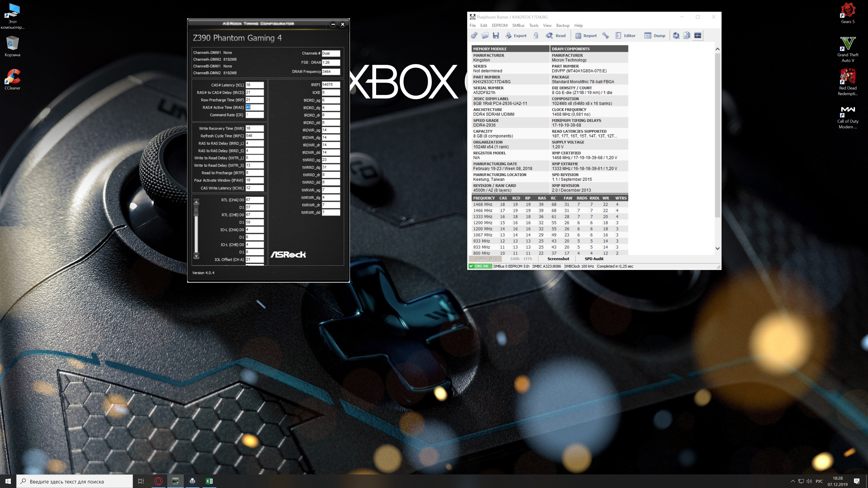Viewport: 868px width, 488px height.
Task: Click the floppy disk save icon
Action: (x=496, y=35)
